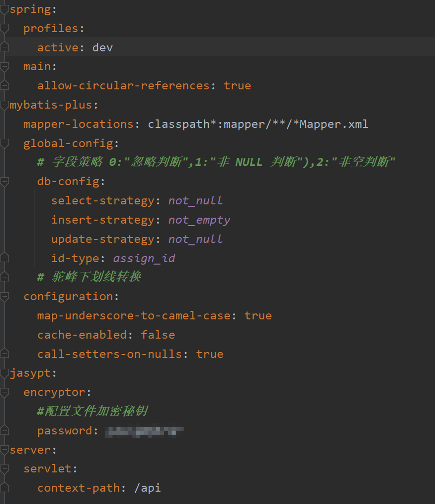The width and height of the screenshot is (435, 504).
Task: Collapse the server block fold marker
Action: [x=4, y=450]
